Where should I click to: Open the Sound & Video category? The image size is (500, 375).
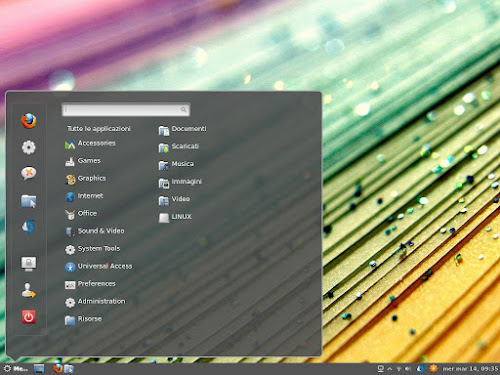point(95,231)
